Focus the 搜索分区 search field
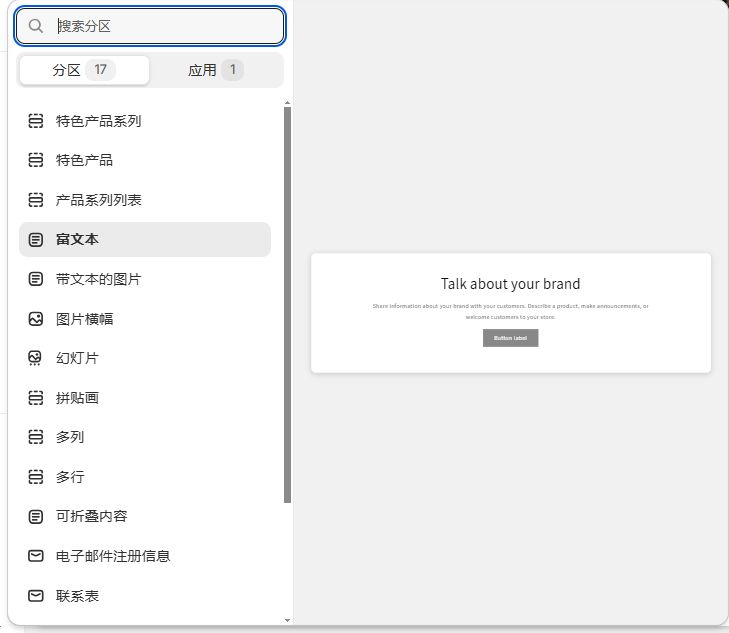 pyautogui.click(x=150, y=26)
